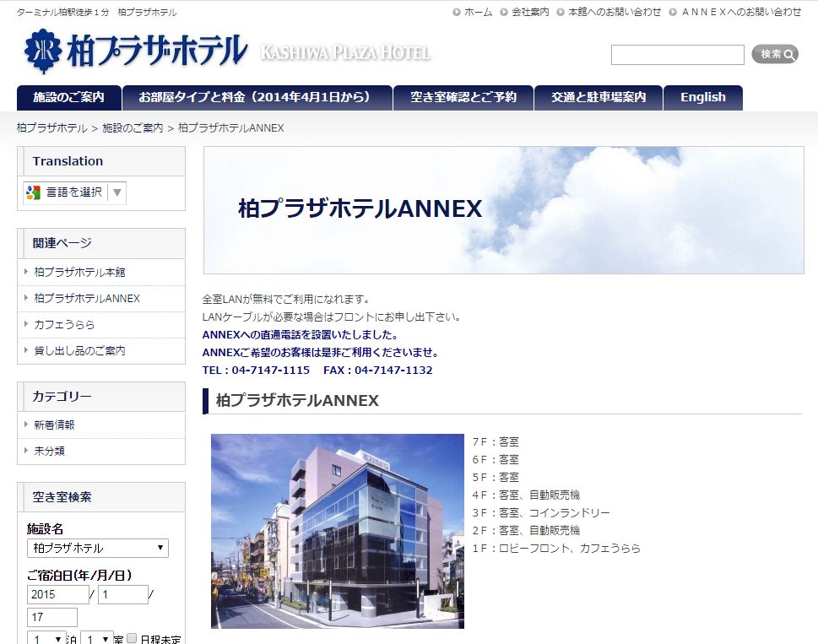This screenshot has width=818, height=644.
Task: Click the arrow bullet beside カフェうらら
Action: (x=26, y=324)
